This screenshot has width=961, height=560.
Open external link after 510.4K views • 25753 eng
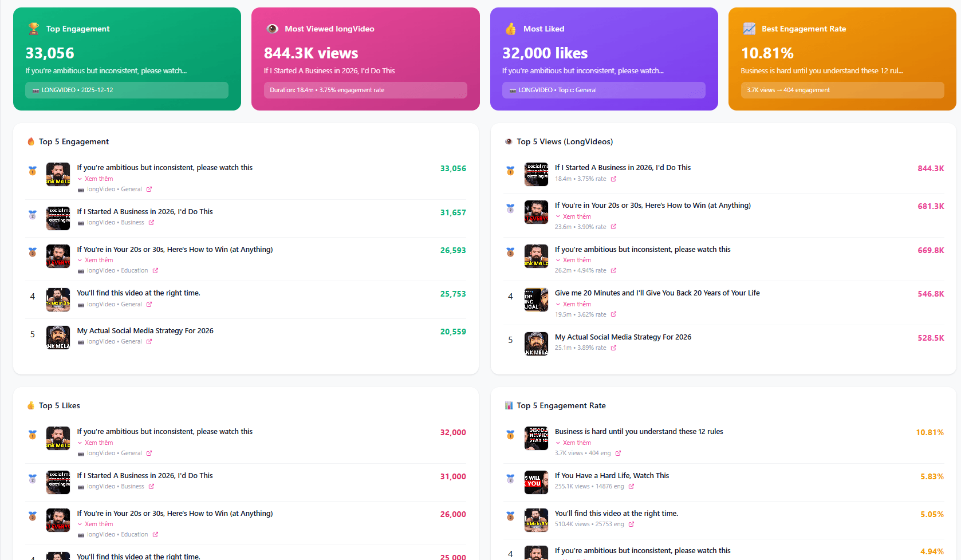[x=632, y=524]
